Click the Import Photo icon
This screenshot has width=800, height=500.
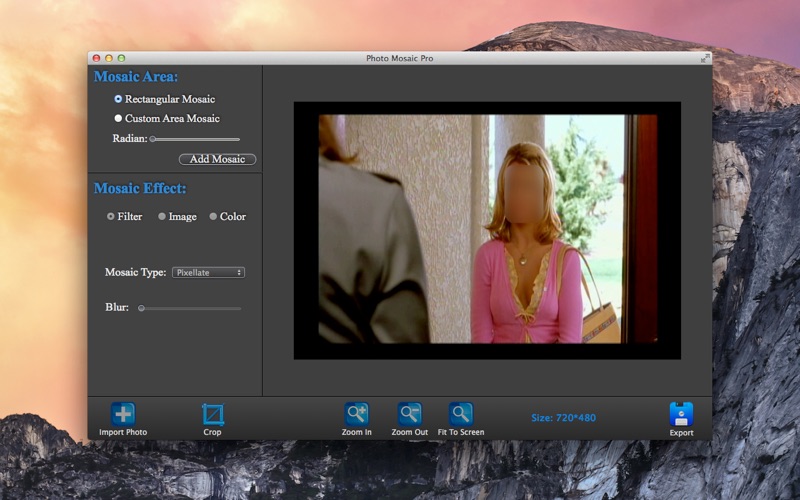[x=123, y=414]
